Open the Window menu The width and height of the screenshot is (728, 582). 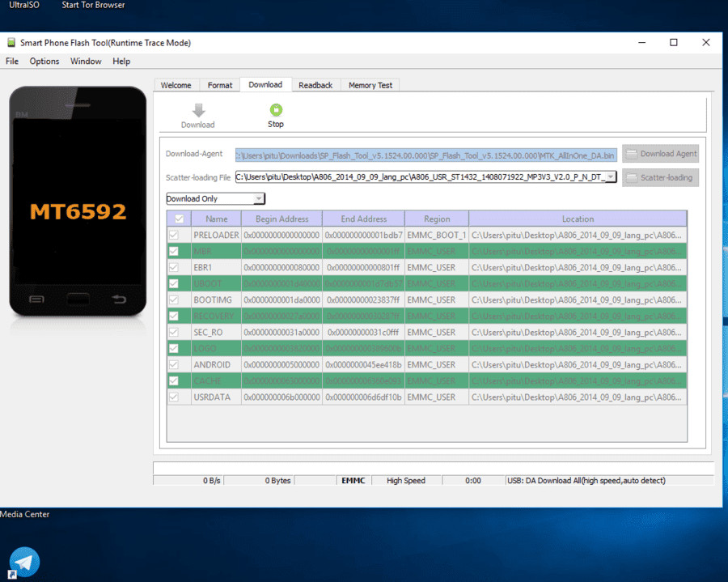point(86,62)
